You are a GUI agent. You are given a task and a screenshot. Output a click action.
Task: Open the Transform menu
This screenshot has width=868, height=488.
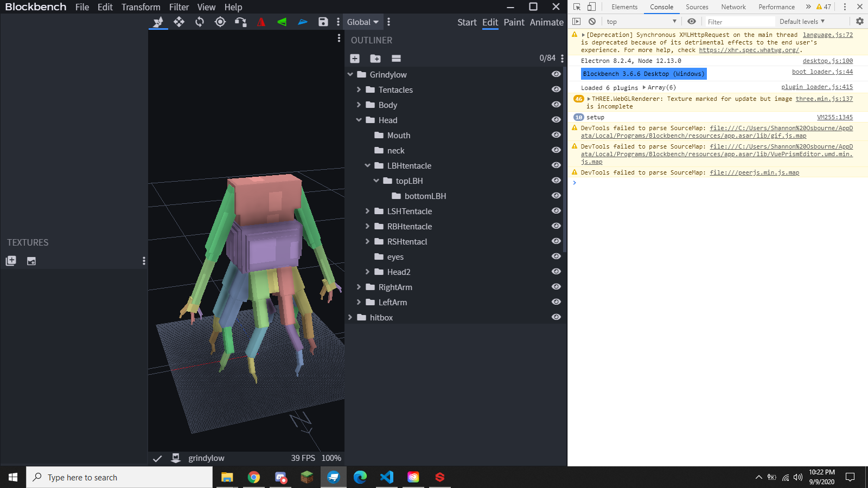pos(141,7)
